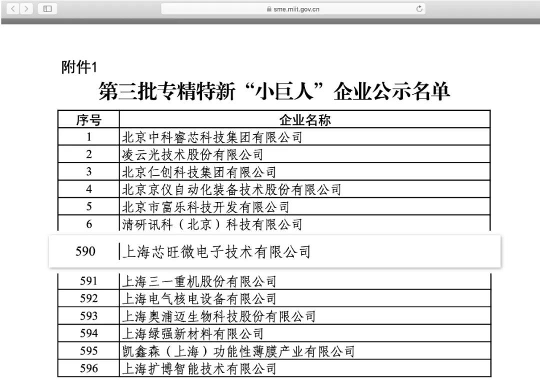The height and width of the screenshot is (392, 540).
Task: Click the 序号 column header
Action: coord(89,120)
